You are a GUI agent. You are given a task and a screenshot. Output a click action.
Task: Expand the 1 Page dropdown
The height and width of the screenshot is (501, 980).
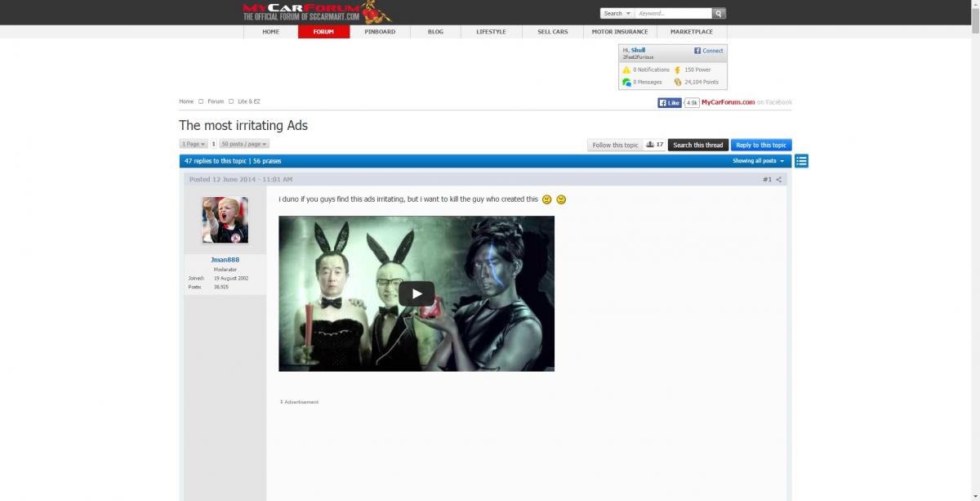(194, 144)
